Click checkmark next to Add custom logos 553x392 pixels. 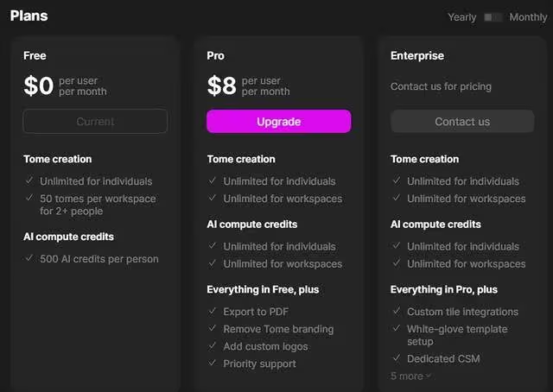point(213,346)
